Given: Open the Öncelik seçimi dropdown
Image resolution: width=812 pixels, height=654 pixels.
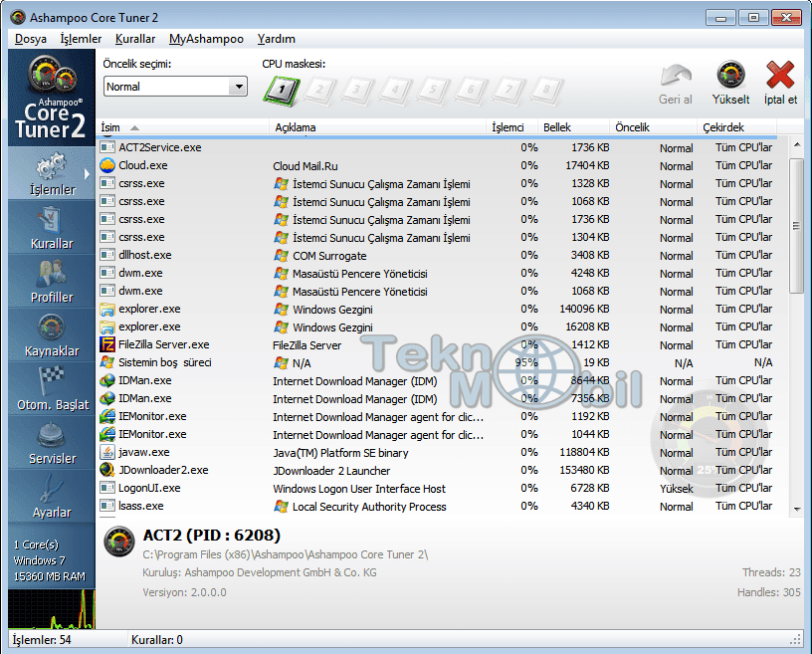Looking at the screenshot, I should [x=175, y=87].
